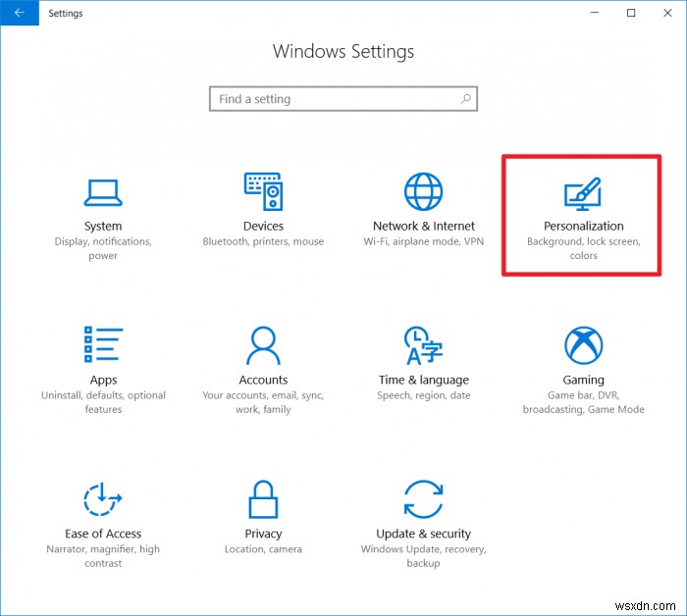Viewport: 687px width, 616px height.
Task: Open the Network & Internet globe icon
Action: (x=423, y=191)
